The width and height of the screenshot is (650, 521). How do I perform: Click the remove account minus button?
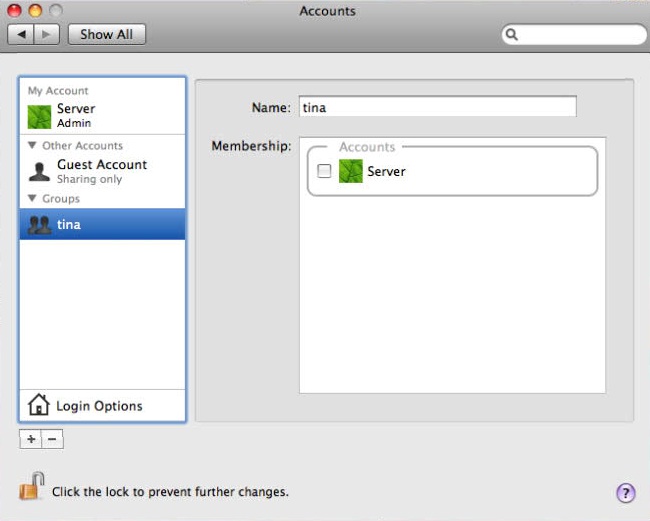(52, 439)
